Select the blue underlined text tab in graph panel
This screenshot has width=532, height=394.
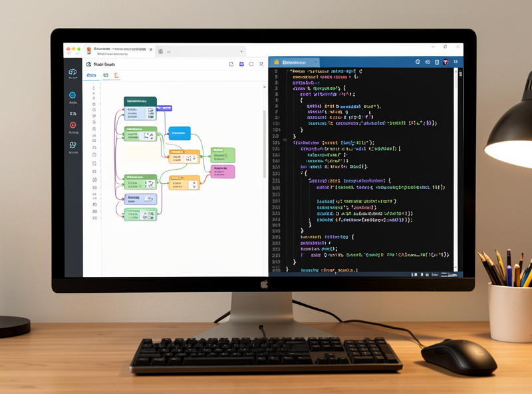coord(91,75)
